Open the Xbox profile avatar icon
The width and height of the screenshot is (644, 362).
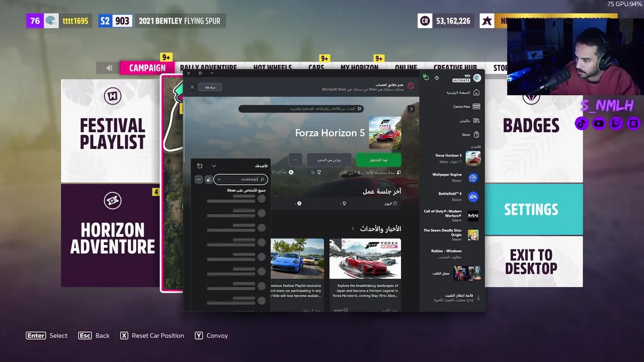[x=477, y=78]
